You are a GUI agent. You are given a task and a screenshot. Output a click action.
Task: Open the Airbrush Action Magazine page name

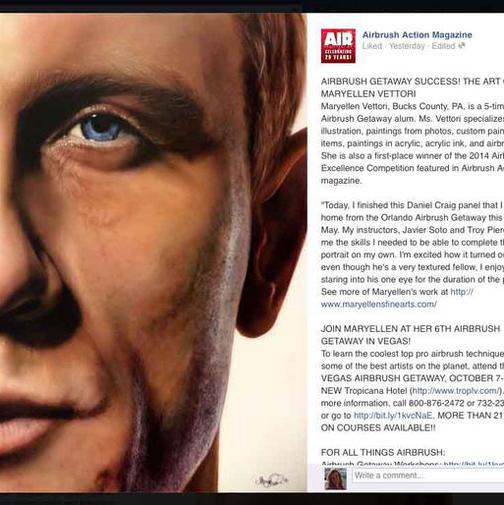[x=417, y=35]
